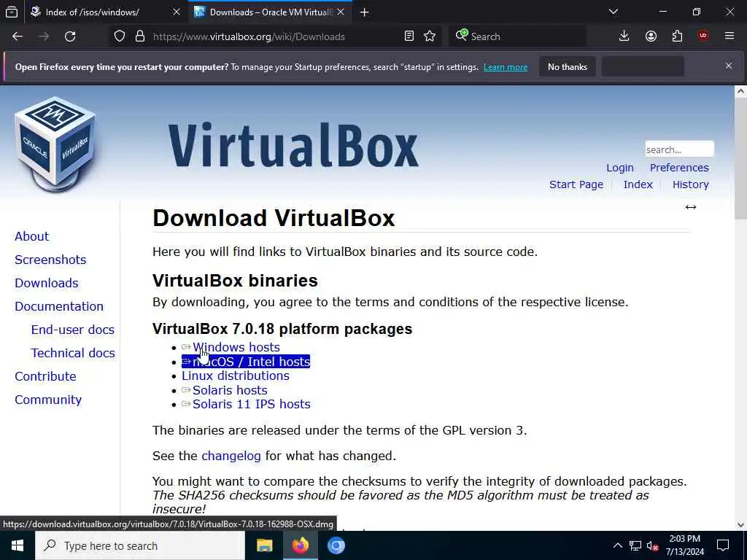
Task: Open Contribute in the sidebar
Action: point(45,376)
